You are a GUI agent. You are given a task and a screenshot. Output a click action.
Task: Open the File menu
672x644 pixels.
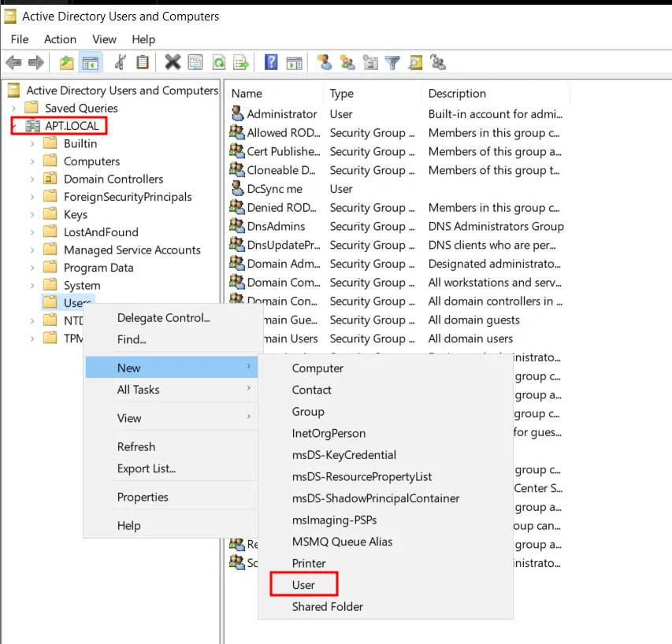tap(20, 39)
